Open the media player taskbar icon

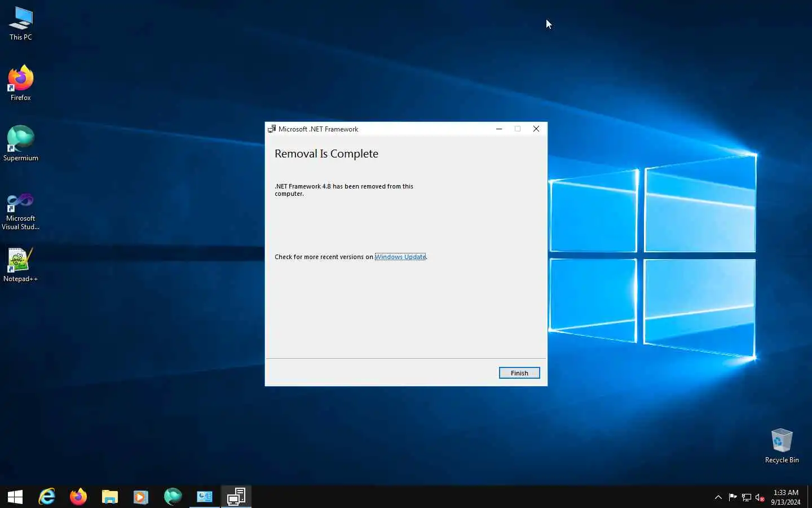(x=141, y=497)
